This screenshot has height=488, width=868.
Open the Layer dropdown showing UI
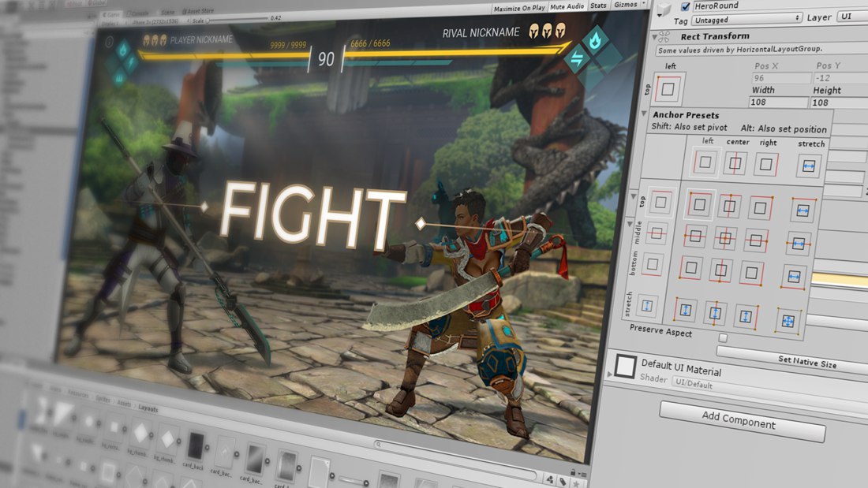852,16
